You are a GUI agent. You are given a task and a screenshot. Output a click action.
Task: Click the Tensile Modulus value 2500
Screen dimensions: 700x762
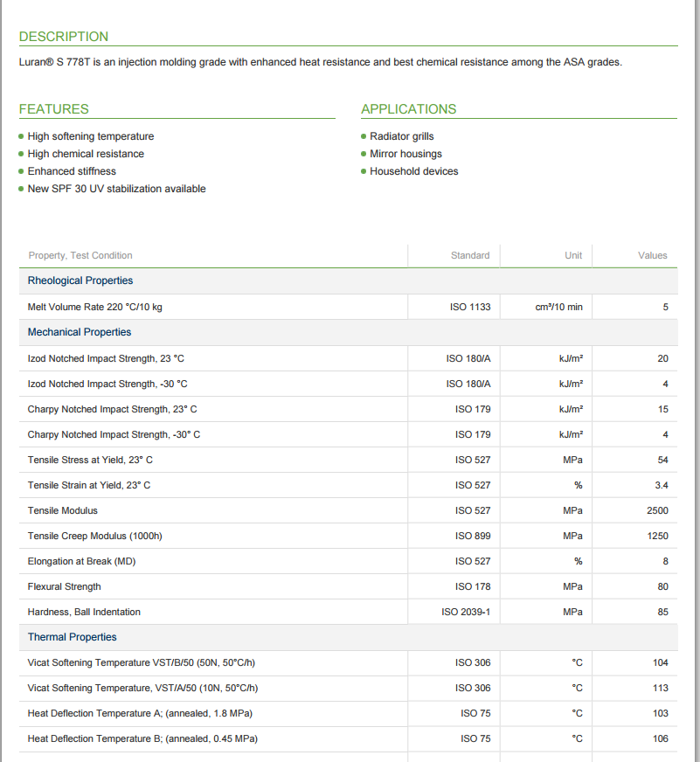pyautogui.click(x=657, y=510)
